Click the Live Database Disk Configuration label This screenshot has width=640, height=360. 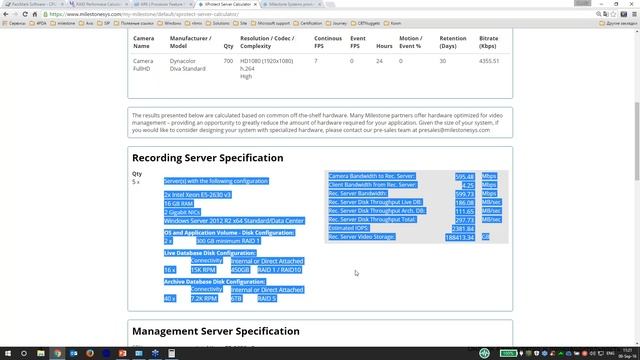(x=210, y=253)
